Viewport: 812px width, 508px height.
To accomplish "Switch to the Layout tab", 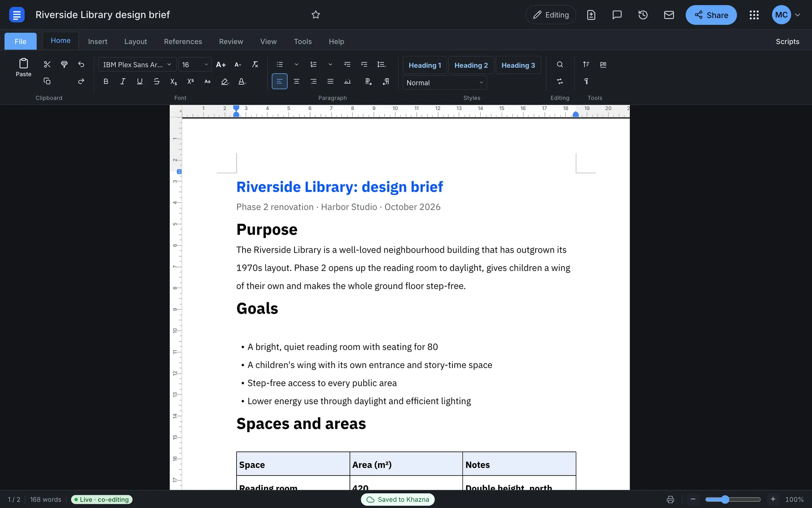I will tap(135, 41).
